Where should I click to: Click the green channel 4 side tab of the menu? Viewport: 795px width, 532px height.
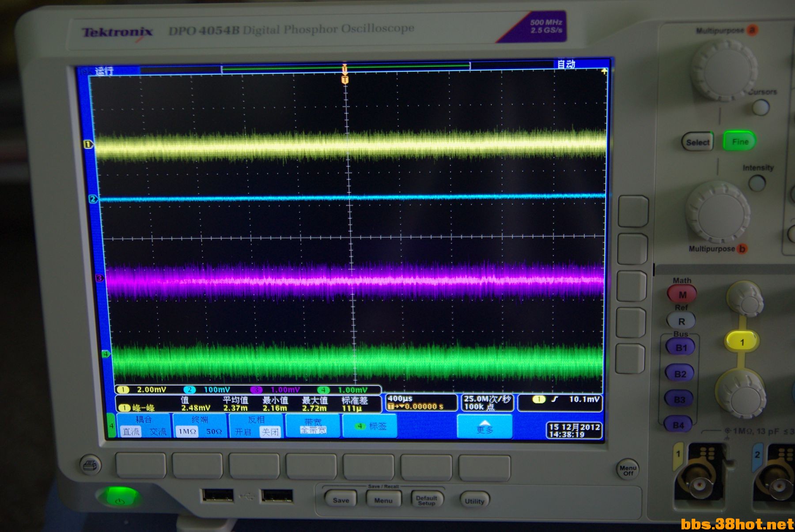pos(111,426)
